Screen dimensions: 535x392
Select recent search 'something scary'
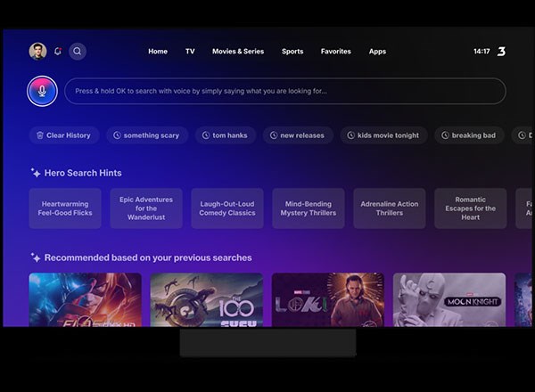(x=147, y=135)
